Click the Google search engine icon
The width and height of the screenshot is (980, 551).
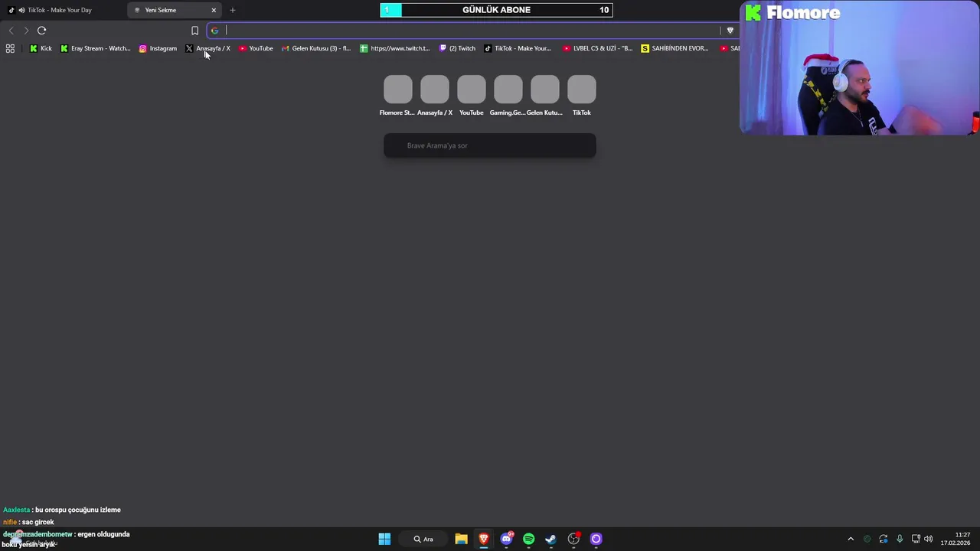point(215,31)
